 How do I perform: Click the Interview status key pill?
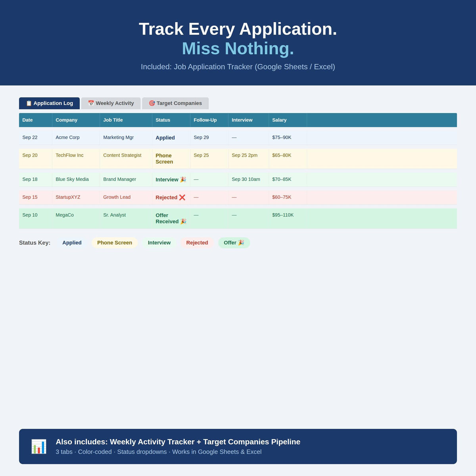159,243
